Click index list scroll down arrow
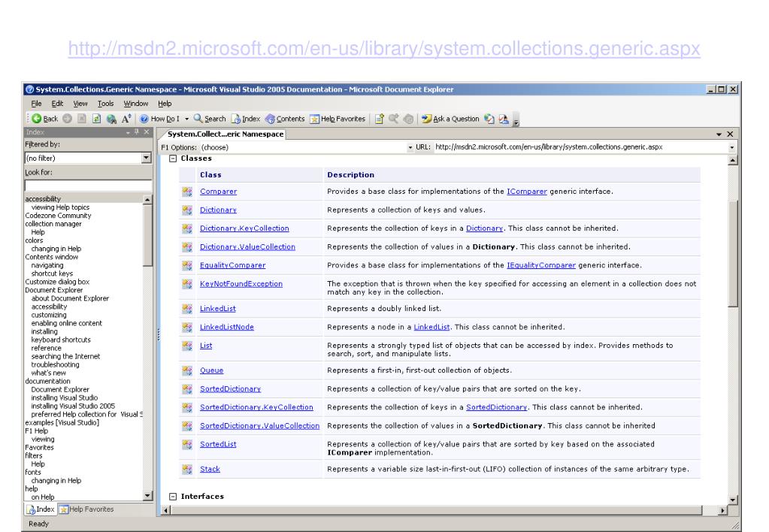 tap(147, 496)
